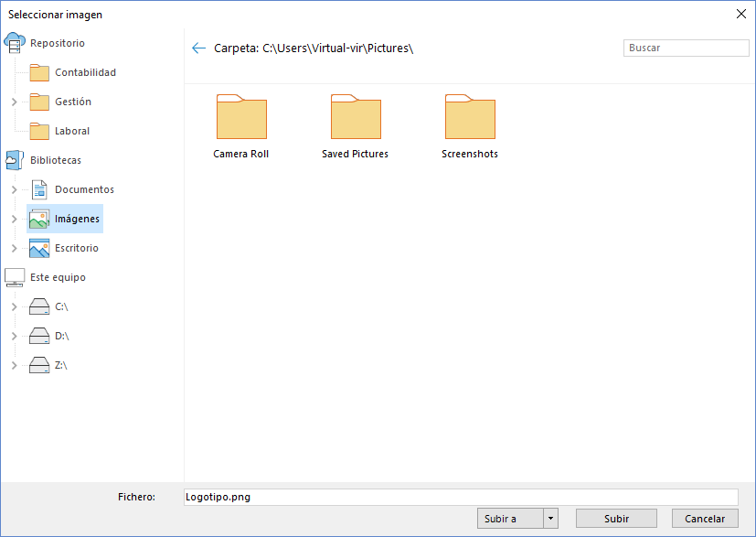Open the Screenshots folder icon
This screenshot has width=756, height=537.
click(x=470, y=117)
